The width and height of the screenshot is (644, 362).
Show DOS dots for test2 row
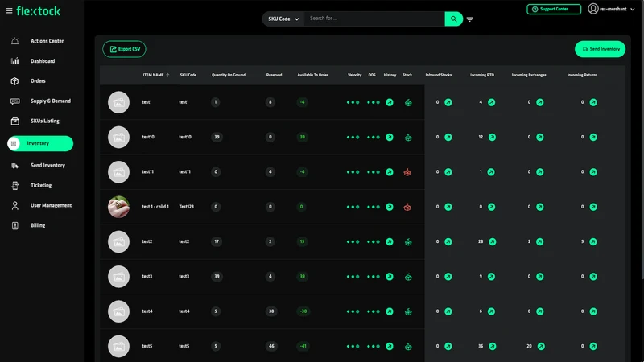(374, 242)
